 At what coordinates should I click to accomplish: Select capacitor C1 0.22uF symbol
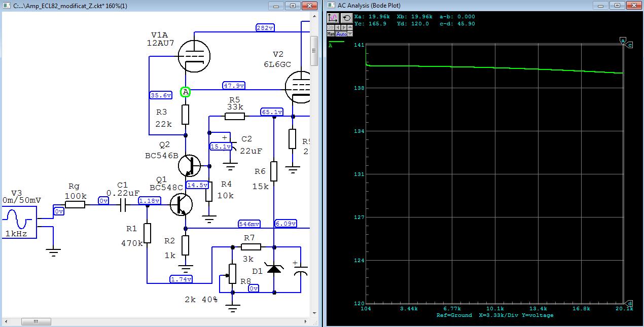(122, 205)
